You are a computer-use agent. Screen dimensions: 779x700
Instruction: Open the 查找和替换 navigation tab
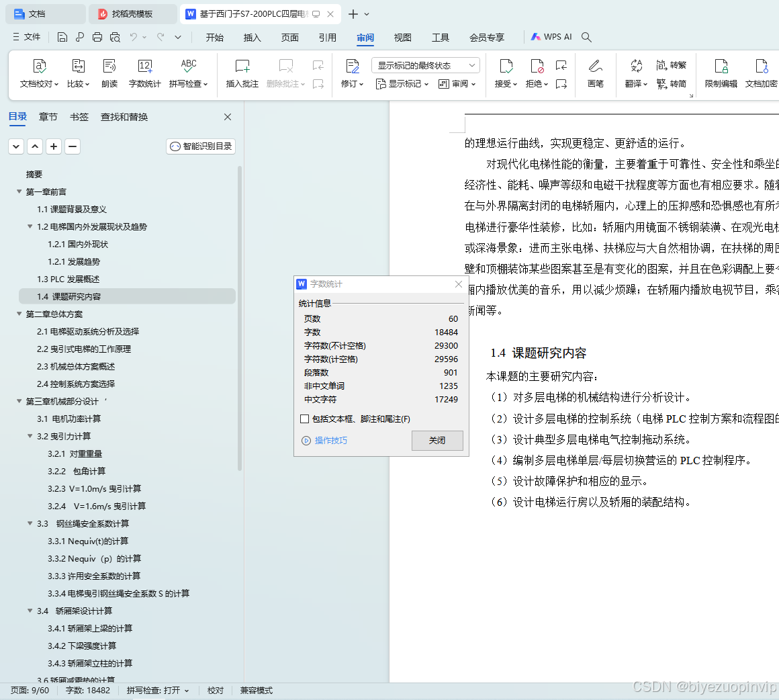point(124,117)
